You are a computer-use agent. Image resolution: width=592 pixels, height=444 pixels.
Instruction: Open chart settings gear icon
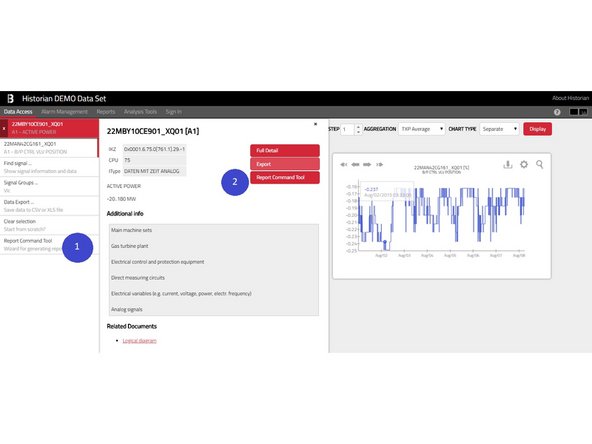[x=524, y=165]
